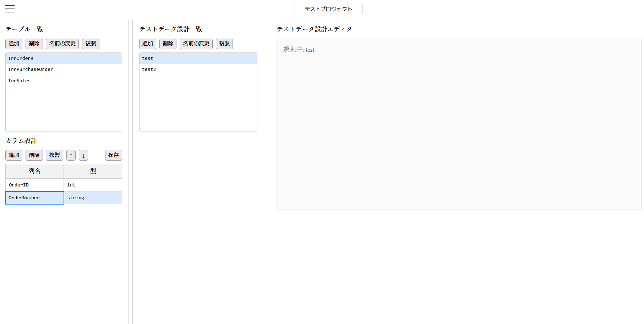Viewport: 644px width, 324px height.
Task: Select the TrnPurchaseOrder table
Action: (31, 69)
